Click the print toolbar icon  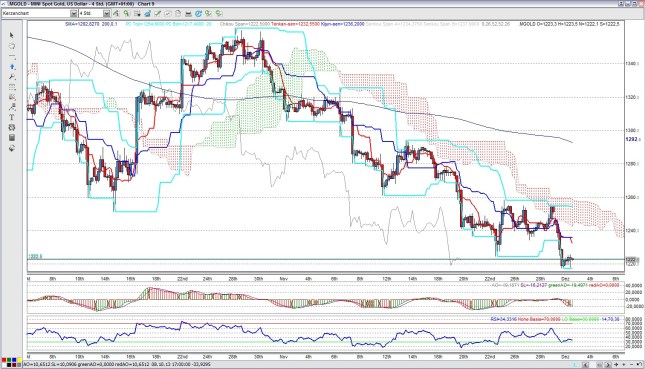[x=188, y=14]
